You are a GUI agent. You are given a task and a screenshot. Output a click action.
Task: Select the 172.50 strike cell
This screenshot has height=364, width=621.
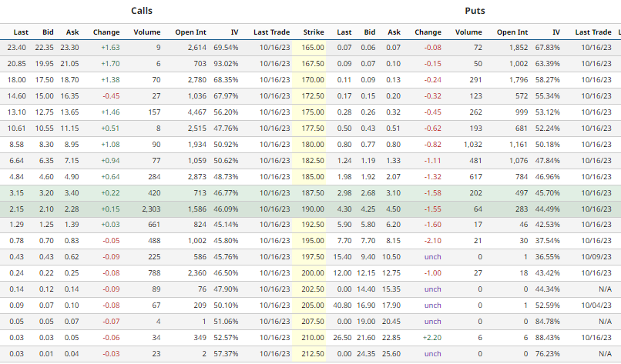point(309,96)
